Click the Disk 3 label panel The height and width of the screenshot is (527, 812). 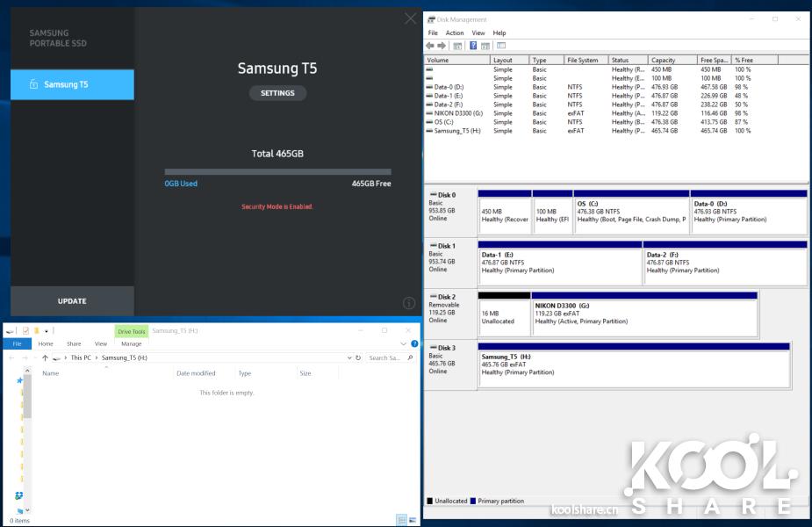click(450, 365)
